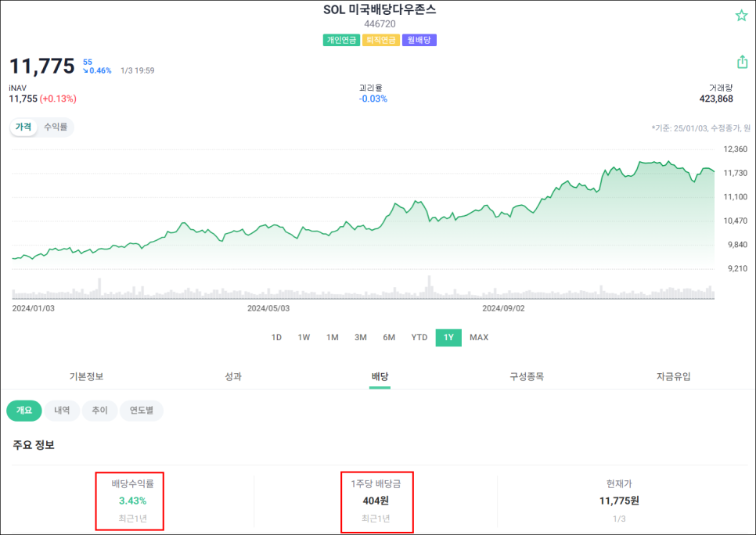Open the 성과 tab
756x535 pixels.
tap(233, 376)
